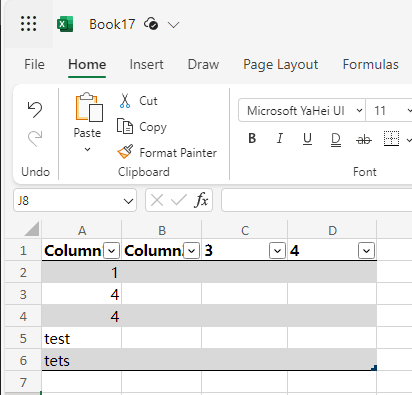Image resolution: width=412 pixels, height=395 pixels.
Task: Select cell A4 containing 4
Action: [82, 316]
